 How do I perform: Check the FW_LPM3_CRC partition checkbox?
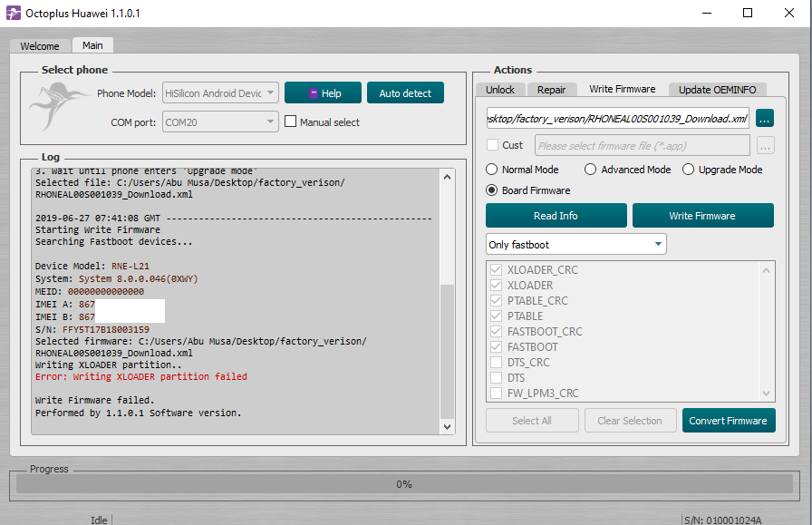coord(496,393)
